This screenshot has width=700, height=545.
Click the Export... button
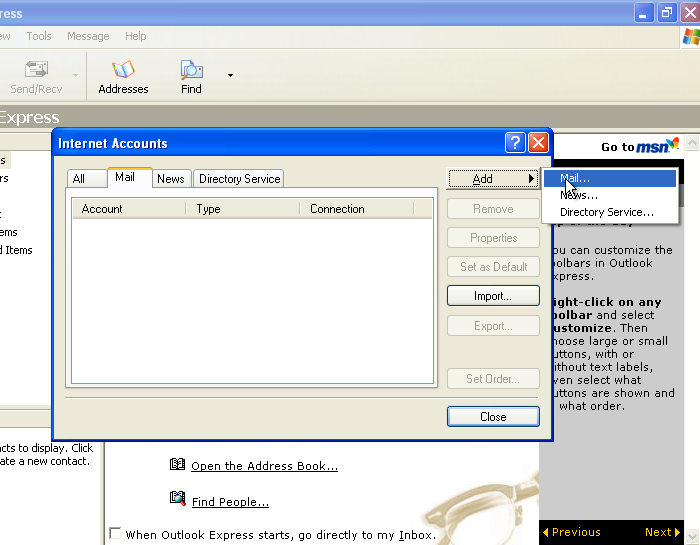coord(493,326)
